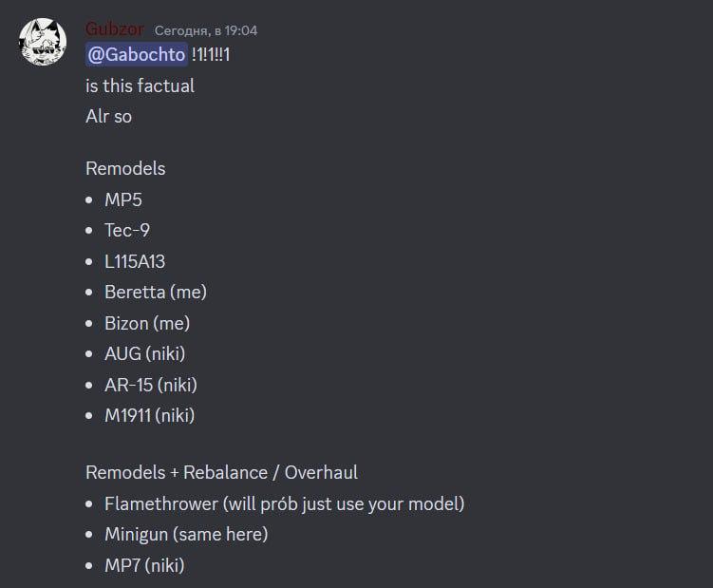Click the "!1!1!!1" text after the mention
This screenshot has height=588, width=713.
(x=211, y=55)
